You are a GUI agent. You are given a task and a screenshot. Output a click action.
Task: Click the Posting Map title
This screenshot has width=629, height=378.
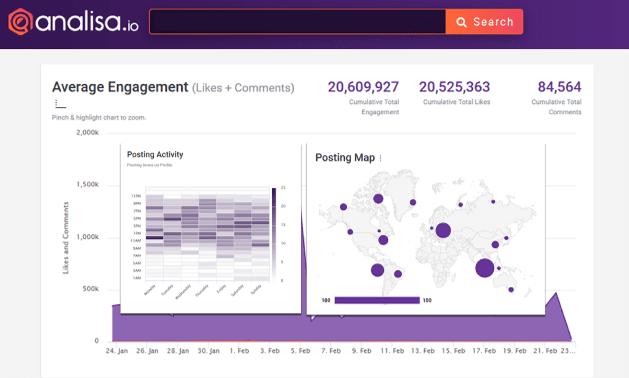345,158
